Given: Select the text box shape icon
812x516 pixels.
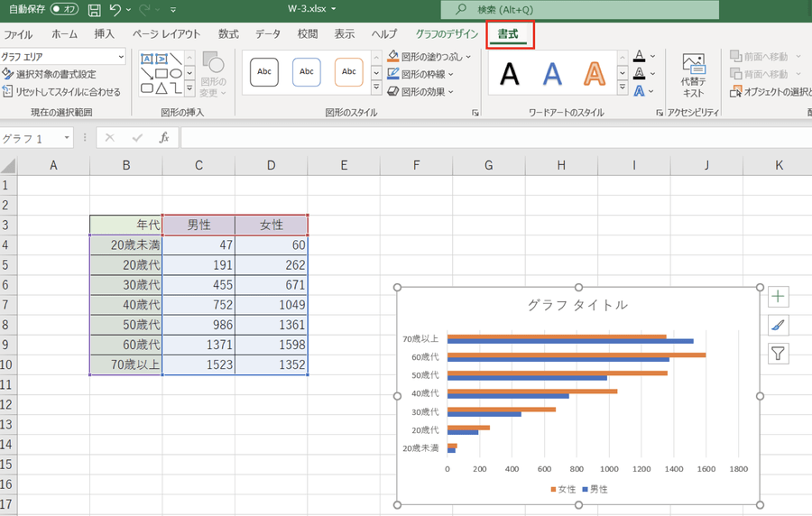Looking at the screenshot, I should (147, 59).
